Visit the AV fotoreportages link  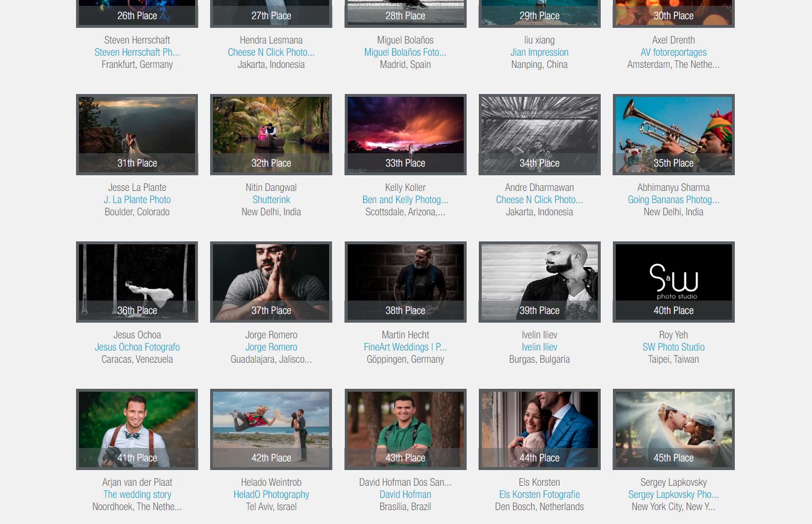coord(673,52)
